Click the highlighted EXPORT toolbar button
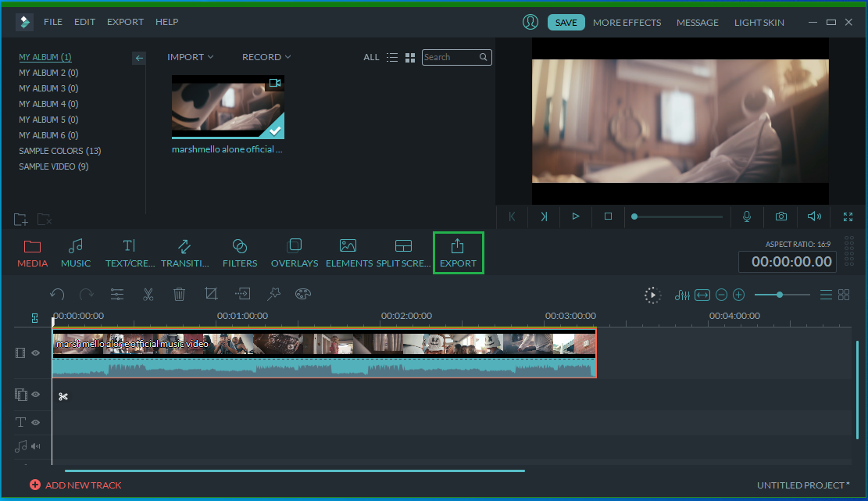Viewport: 868px width, 501px height. [459, 253]
